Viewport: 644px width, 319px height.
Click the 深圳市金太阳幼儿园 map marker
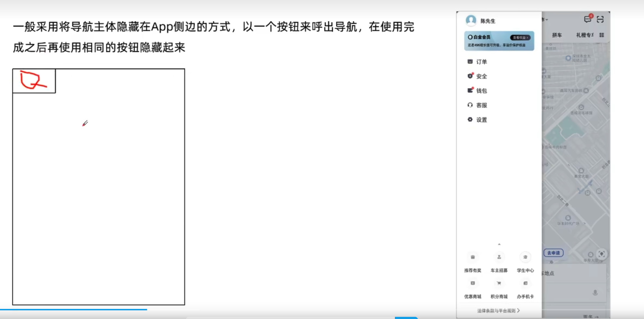click(568, 58)
